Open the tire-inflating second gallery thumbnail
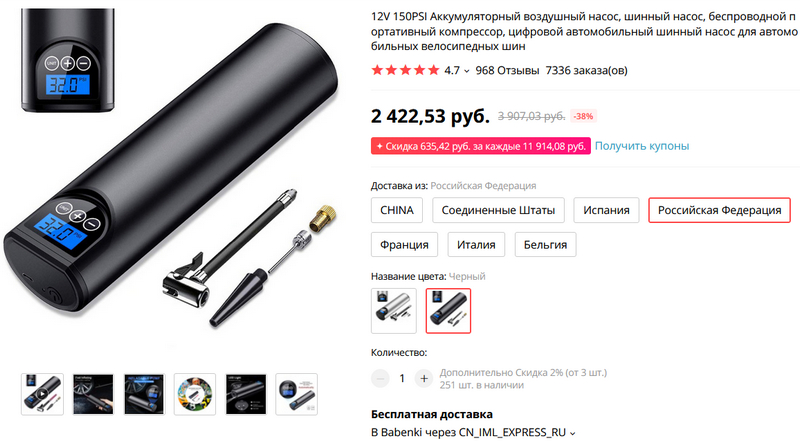 pos(93,394)
